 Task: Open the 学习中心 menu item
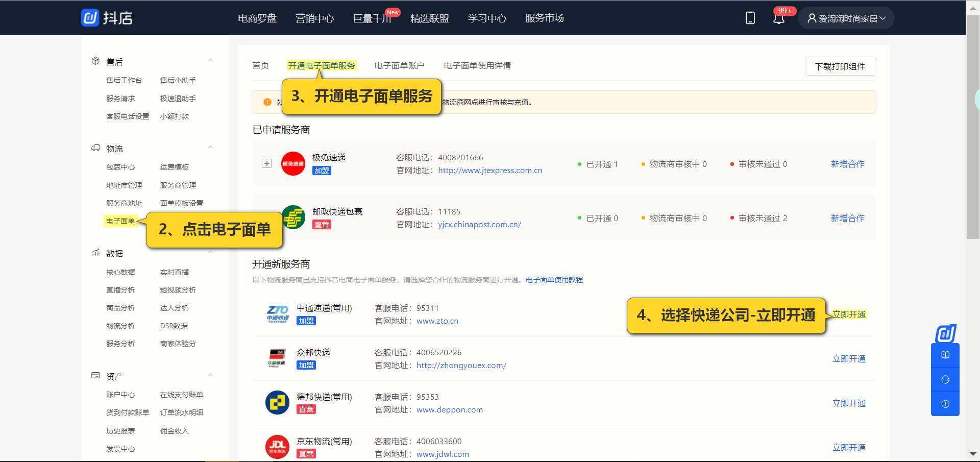(486, 18)
